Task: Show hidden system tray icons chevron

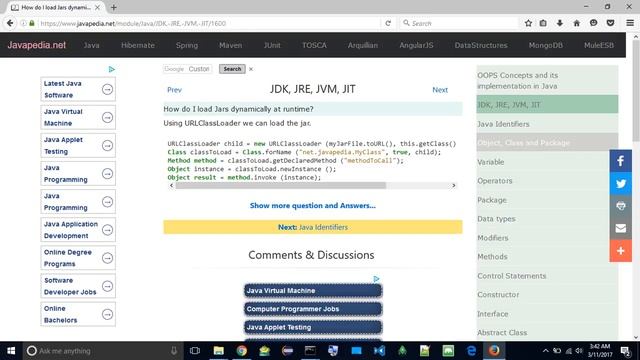Action: (x=545, y=351)
